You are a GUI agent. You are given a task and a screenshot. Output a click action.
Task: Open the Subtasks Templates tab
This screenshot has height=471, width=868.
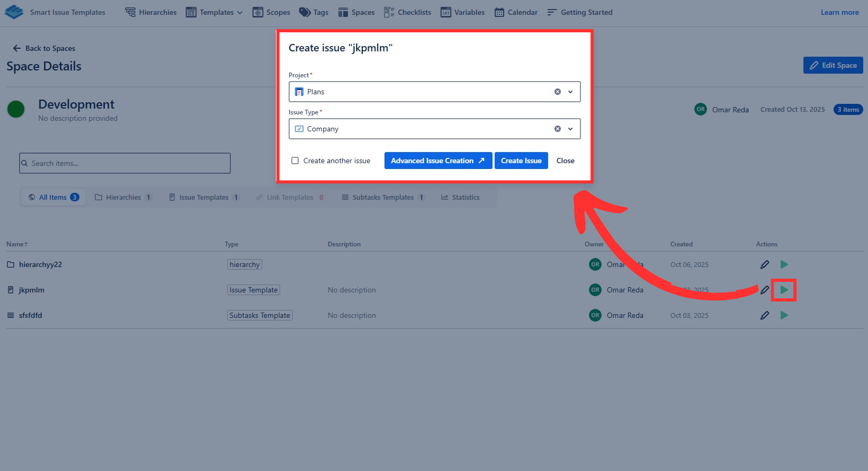382,197
